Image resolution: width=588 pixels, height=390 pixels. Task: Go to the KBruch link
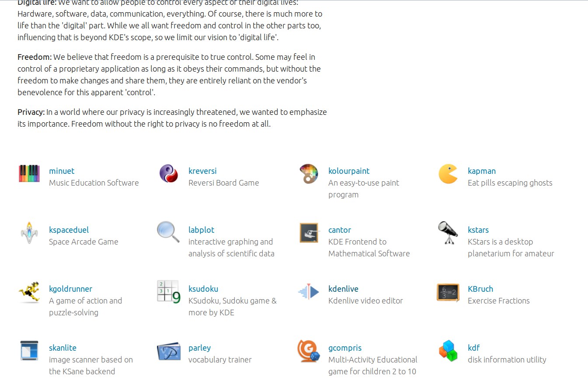coord(480,289)
